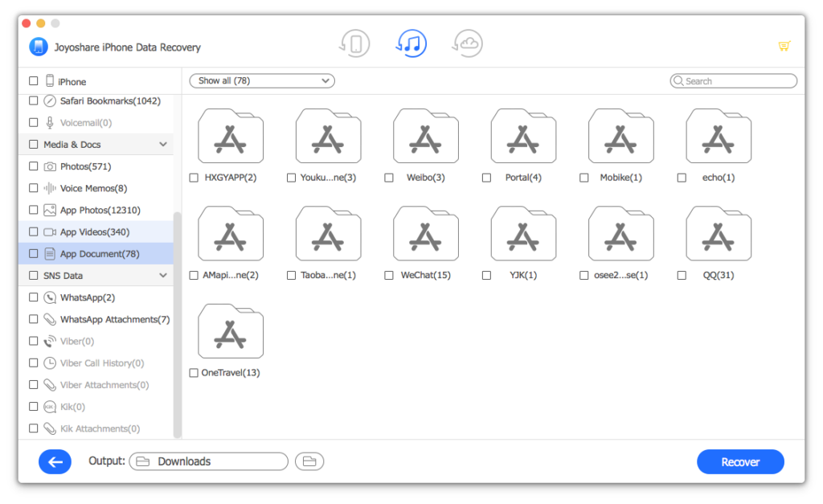Select Kik(0) category label
Screen dimensions: 823x504
[72, 407]
